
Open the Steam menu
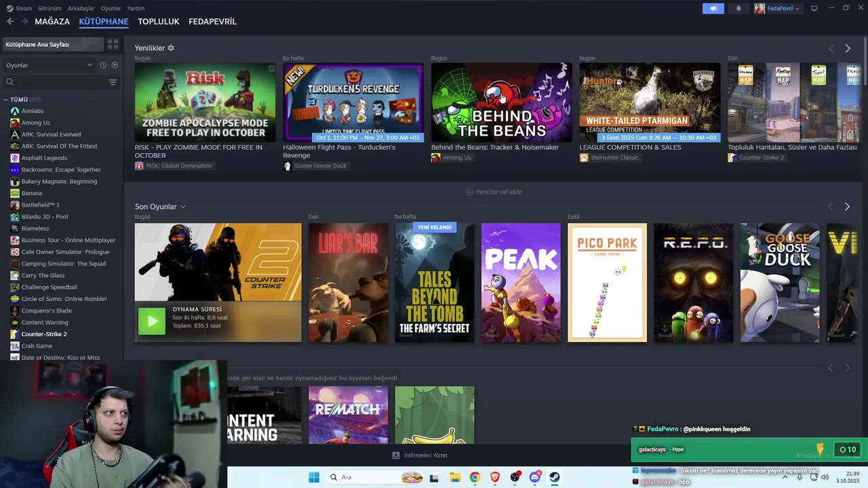point(18,8)
